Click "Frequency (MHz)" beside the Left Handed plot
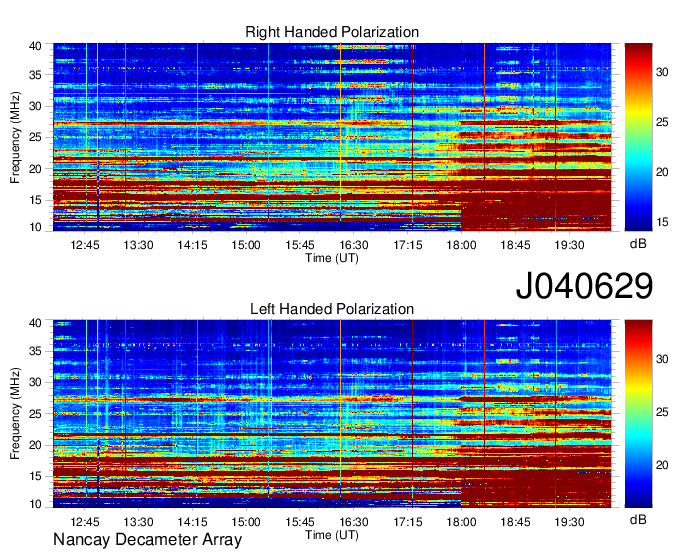This screenshot has height=552, width=680. pos(15,414)
